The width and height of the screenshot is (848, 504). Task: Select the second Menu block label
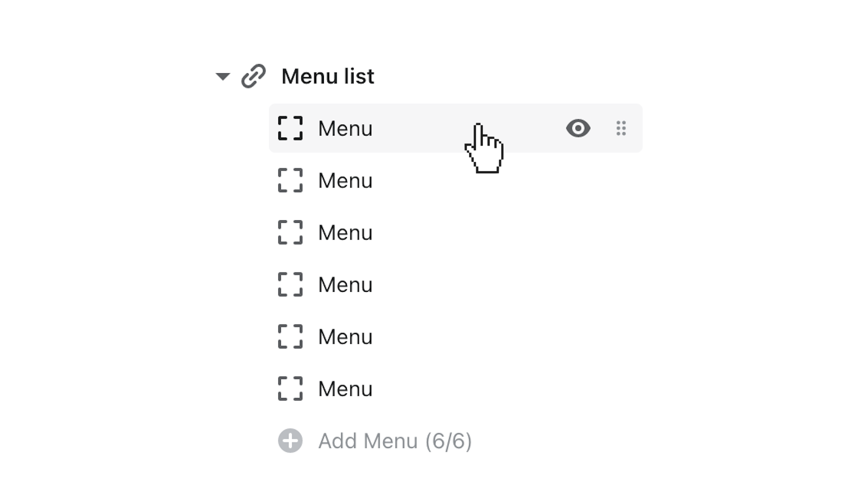(x=345, y=181)
